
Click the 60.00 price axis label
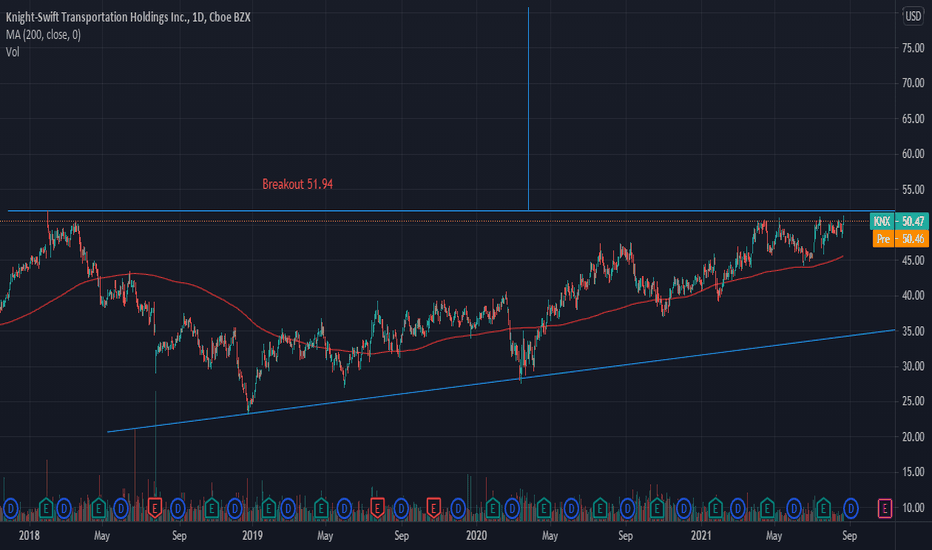(913, 154)
